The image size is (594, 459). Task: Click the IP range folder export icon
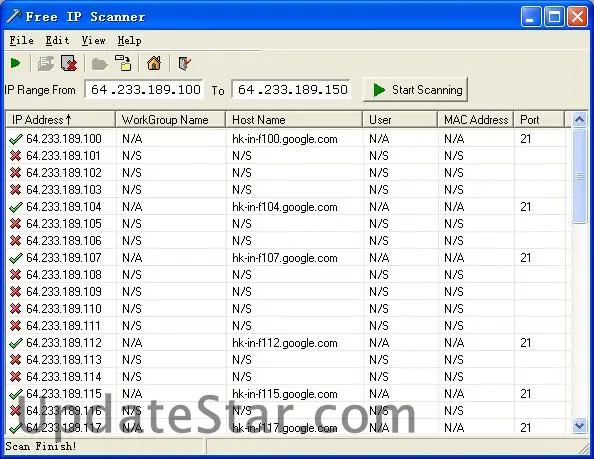click(123, 63)
